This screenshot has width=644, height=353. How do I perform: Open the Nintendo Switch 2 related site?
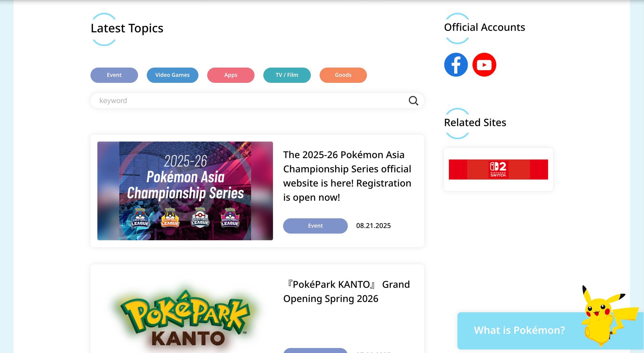(498, 169)
